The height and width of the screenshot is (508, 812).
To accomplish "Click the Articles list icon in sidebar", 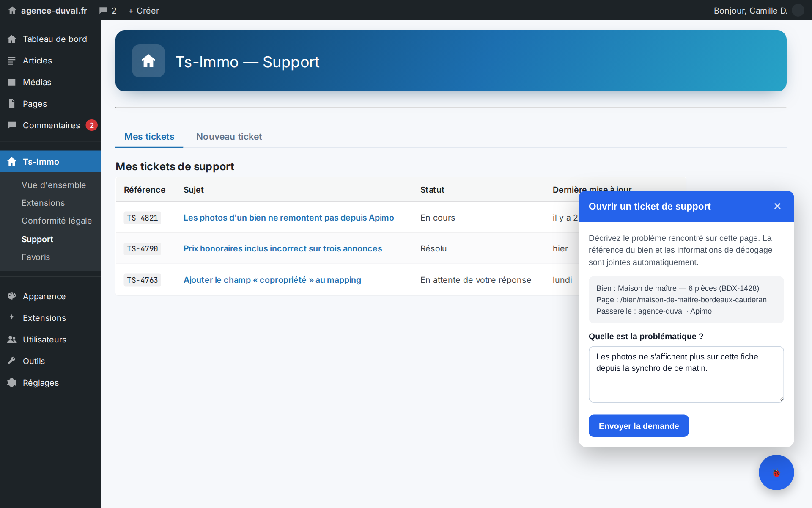I will 12,61.
